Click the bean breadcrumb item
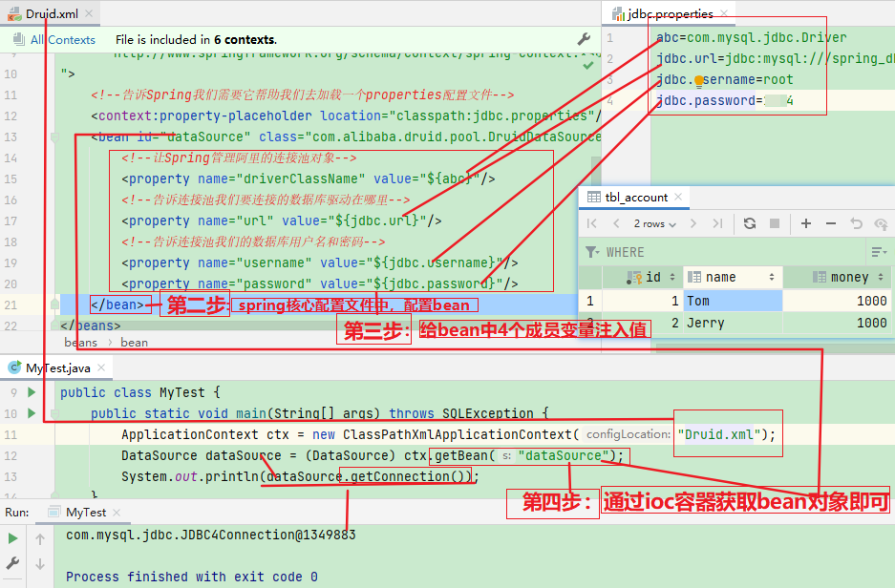This screenshot has height=588, width=895. click(x=134, y=342)
